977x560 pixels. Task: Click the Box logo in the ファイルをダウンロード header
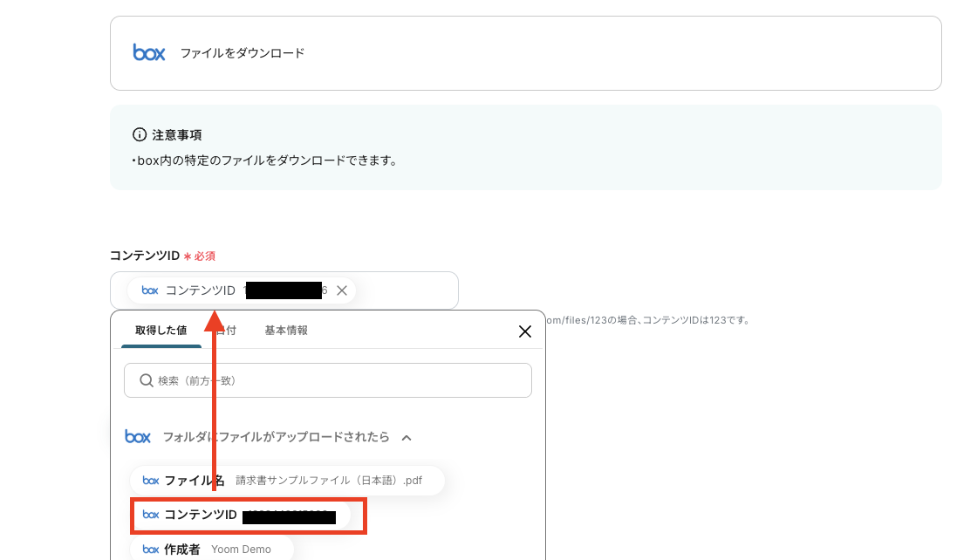point(148,52)
